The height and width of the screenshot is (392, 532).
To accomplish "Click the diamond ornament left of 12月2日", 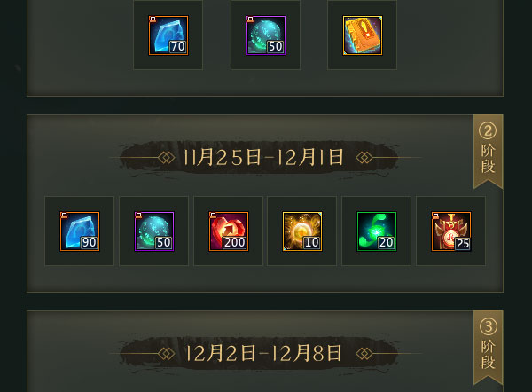I will (167, 354).
